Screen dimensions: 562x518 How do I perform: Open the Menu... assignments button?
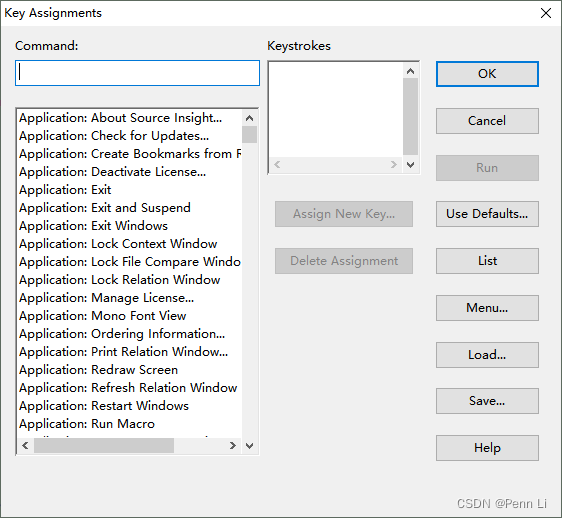tap(487, 308)
